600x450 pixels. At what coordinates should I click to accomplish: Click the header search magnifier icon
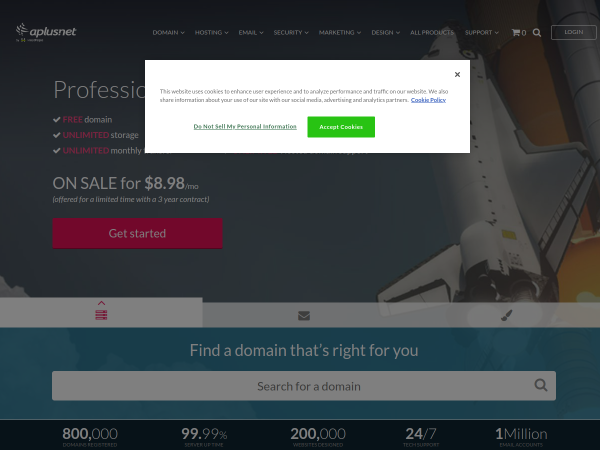point(537,33)
